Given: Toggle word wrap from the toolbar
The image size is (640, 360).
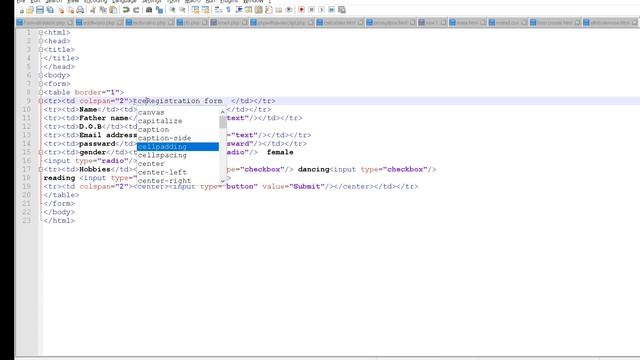Looking at the screenshot, I should tap(218, 10).
